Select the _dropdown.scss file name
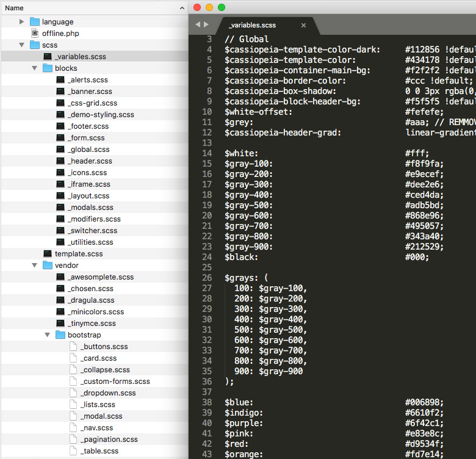Viewport: 476px width, 459px height. 108,393
